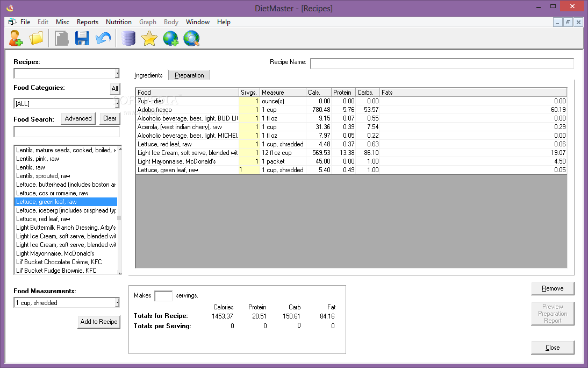Click the blue floppy disk save icon
This screenshot has width=588, height=368.
point(82,38)
